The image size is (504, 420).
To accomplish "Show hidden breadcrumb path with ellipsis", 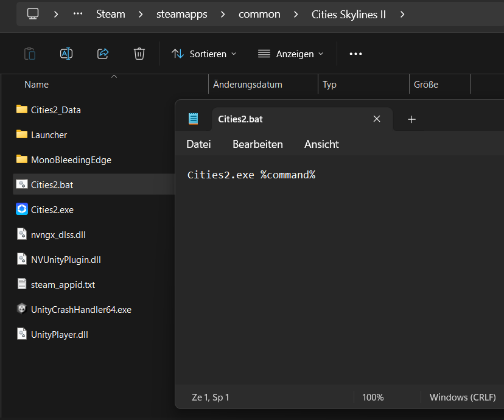I will pyautogui.click(x=78, y=14).
